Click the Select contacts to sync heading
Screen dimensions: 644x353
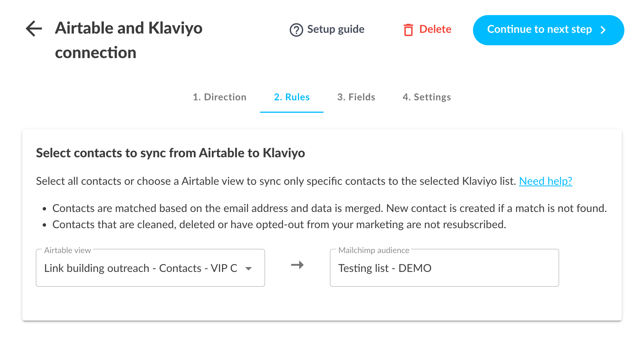tap(170, 153)
